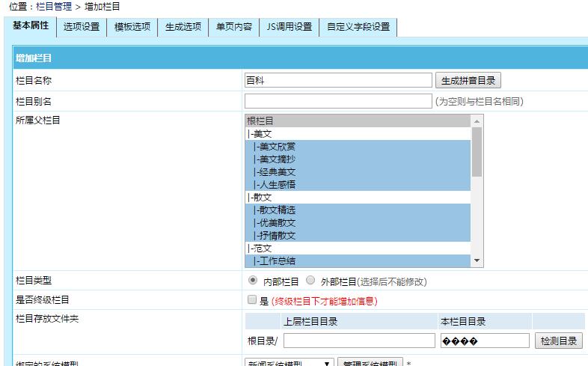Click the scroll-up arrow of the parent list
This screenshot has width=588, height=366.
(477, 121)
